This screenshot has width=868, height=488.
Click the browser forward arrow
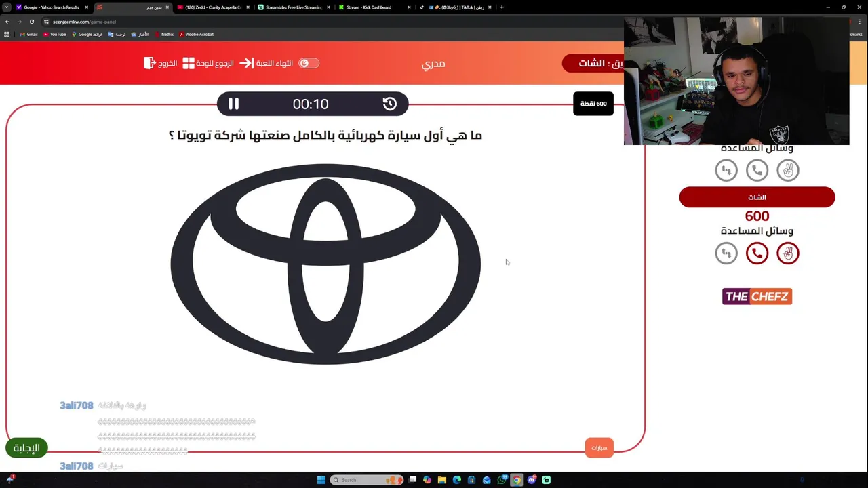coord(20,22)
